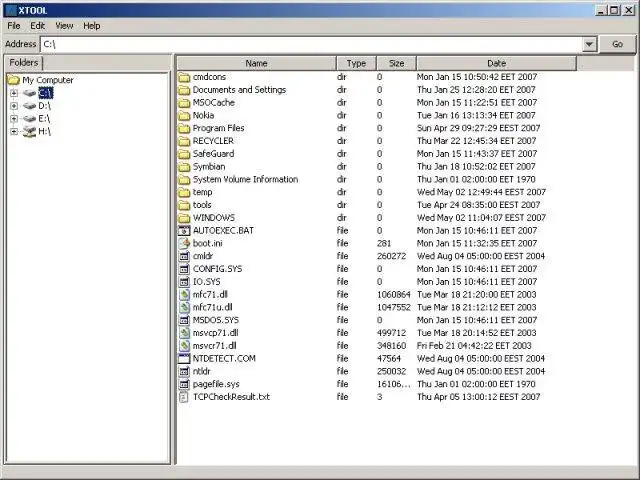Viewport: 640px width, 480px height.
Task: Click the Documents and Settings folder icon
Action: pos(184,90)
